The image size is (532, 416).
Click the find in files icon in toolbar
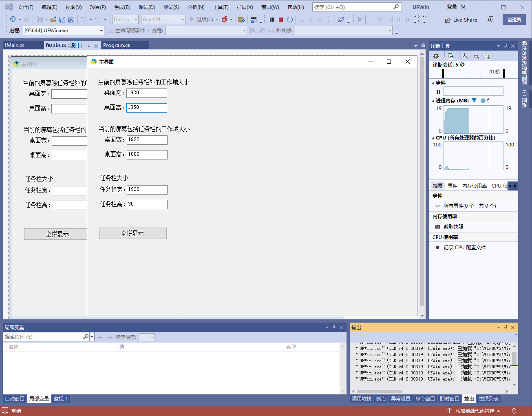point(241,20)
